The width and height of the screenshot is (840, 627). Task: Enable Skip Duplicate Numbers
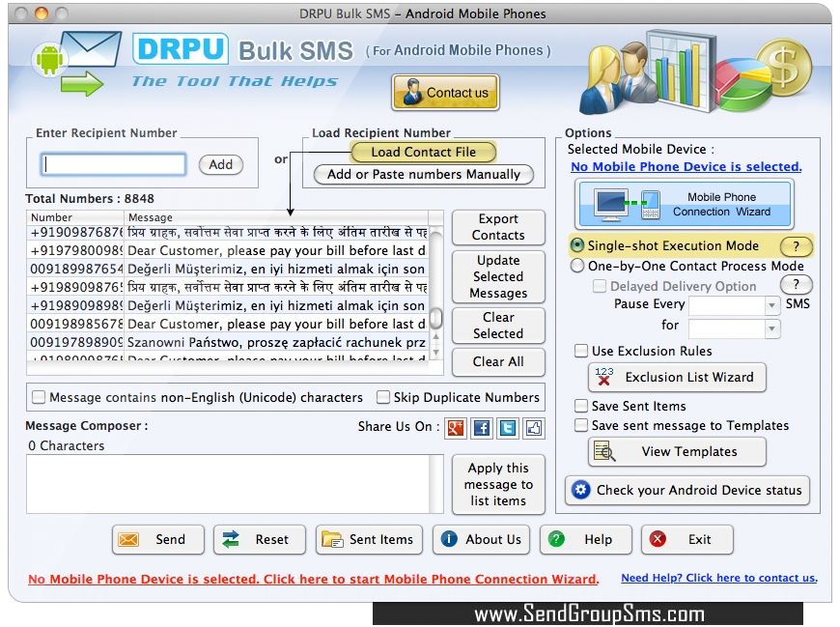pos(383,397)
